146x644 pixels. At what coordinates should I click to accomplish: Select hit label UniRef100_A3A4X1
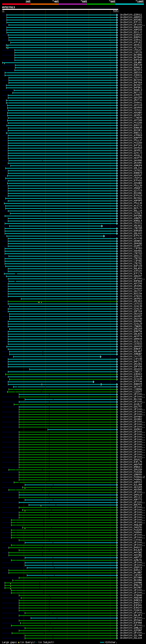tap(131, 75)
